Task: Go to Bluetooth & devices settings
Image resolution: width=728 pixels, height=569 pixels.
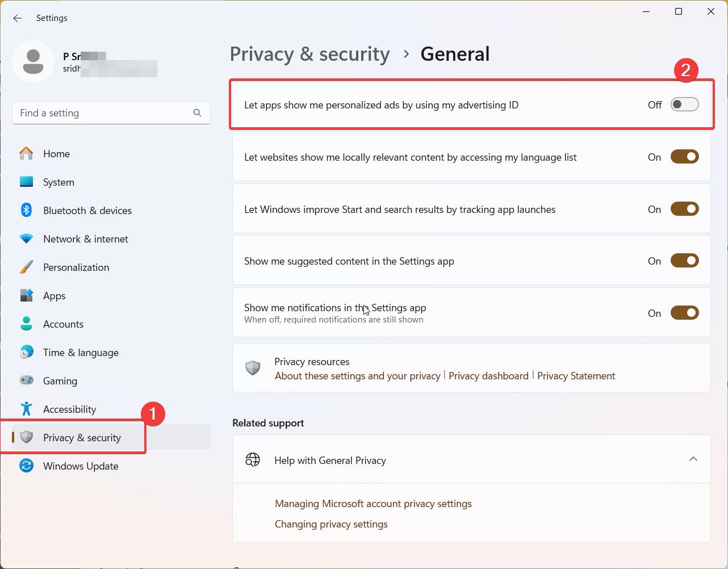Action: 111,210
